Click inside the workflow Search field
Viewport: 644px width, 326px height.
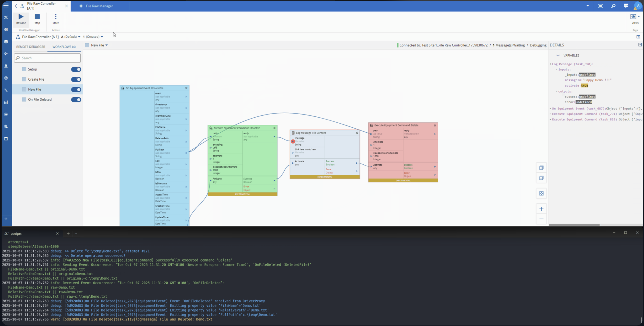pyautogui.click(x=47, y=58)
